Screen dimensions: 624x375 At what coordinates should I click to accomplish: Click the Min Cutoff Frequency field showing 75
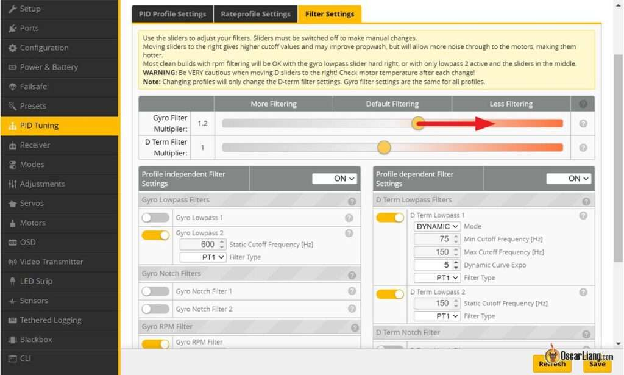[437, 239]
